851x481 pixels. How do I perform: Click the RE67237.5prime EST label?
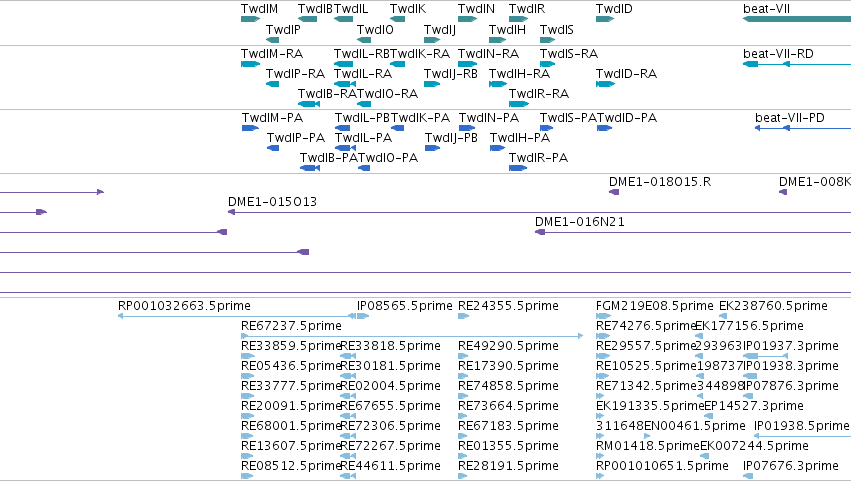(291, 326)
